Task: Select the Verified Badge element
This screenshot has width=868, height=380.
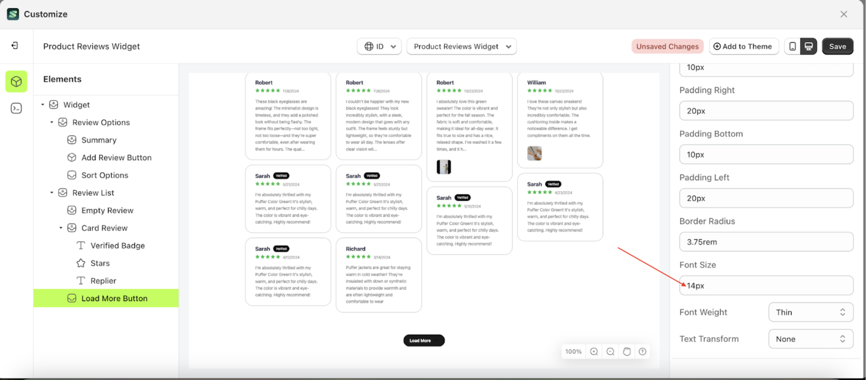Action: coord(117,245)
